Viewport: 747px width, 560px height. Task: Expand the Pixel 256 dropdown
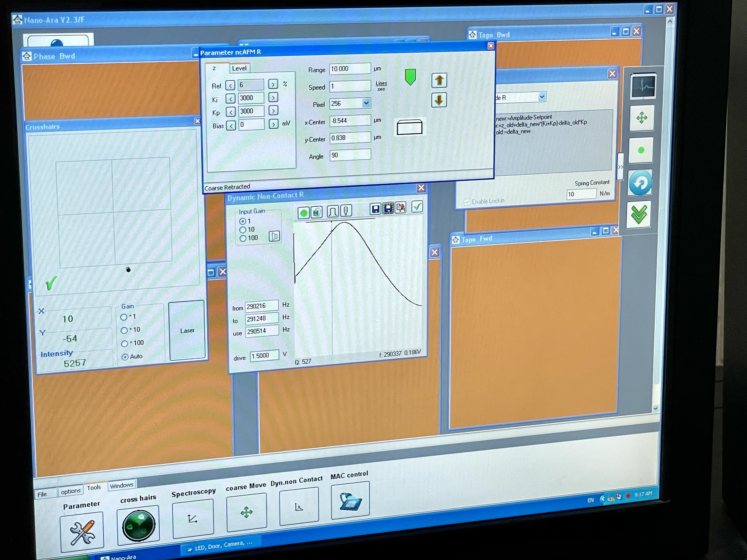click(366, 103)
